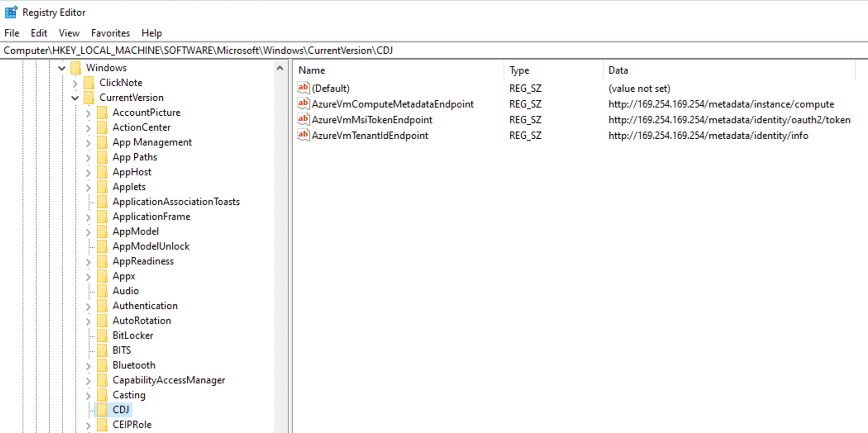The height and width of the screenshot is (433, 868).
Task: Click the Registry Editor app icon in title bar
Action: 11,12
